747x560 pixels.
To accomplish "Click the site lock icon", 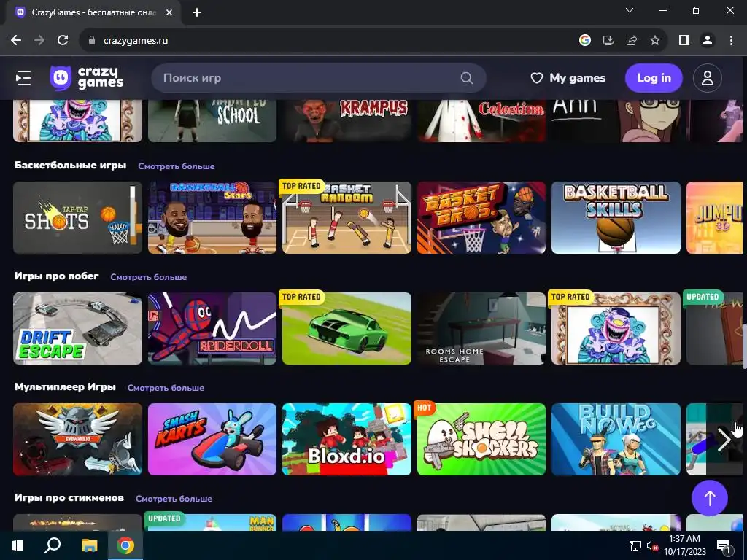I will 92,41.
